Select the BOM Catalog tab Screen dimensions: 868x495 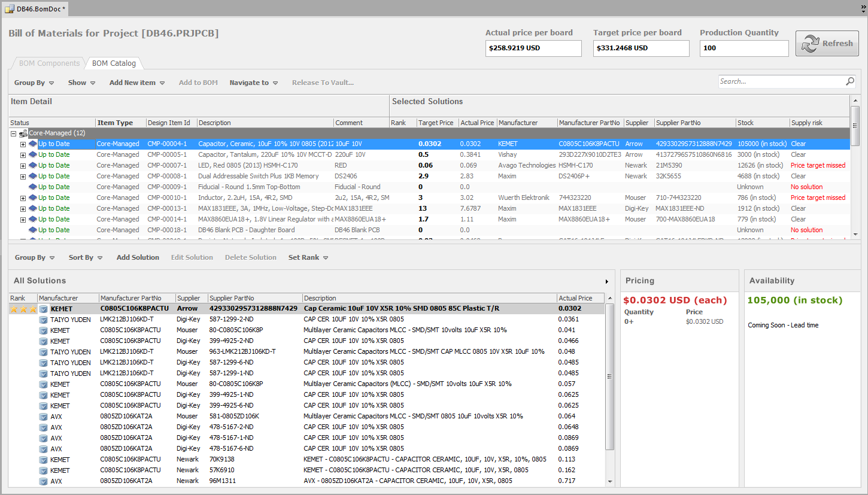click(x=114, y=63)
